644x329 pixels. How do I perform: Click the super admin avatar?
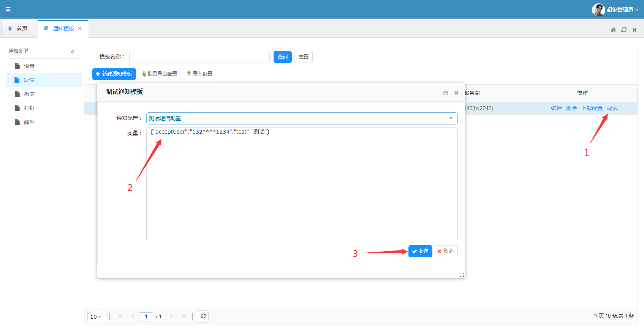point(598,9)
